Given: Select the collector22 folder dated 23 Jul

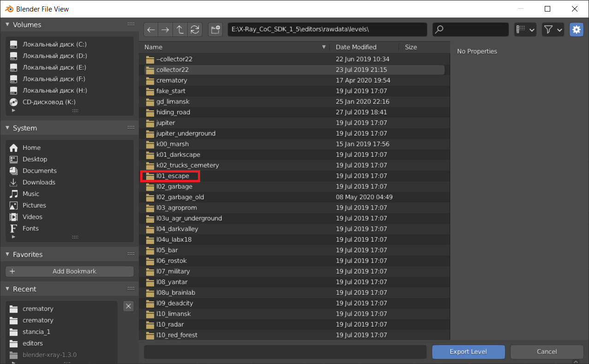Looking at the screenshot, I should pos(294,70).
